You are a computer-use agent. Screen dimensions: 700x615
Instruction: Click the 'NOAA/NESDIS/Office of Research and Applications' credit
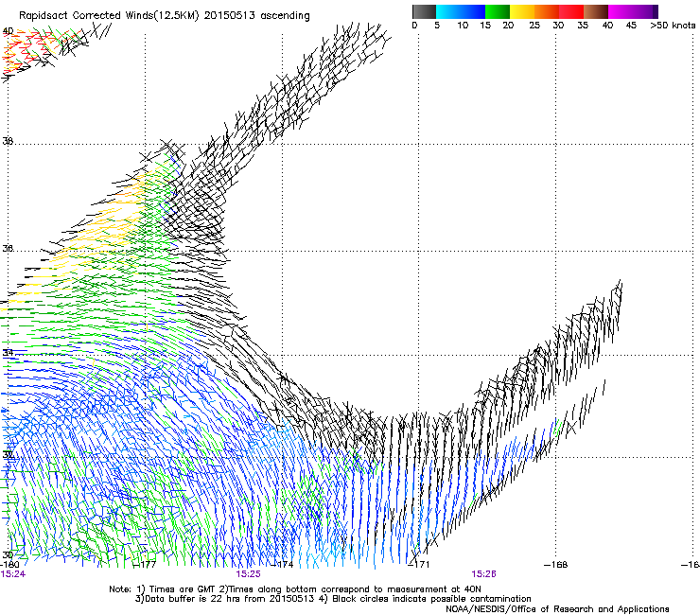pos(557,609)
